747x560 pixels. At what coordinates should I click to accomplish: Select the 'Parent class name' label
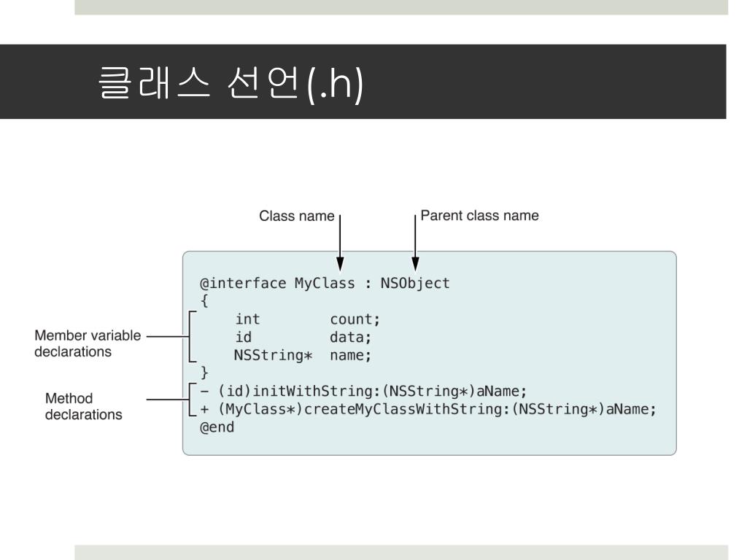tap(479, 215)
